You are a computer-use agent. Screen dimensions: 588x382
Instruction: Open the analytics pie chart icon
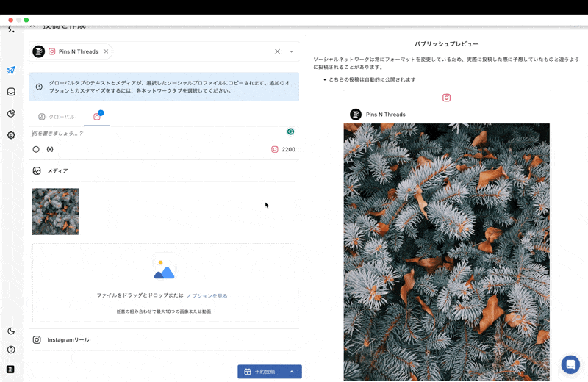coord(11,114)
